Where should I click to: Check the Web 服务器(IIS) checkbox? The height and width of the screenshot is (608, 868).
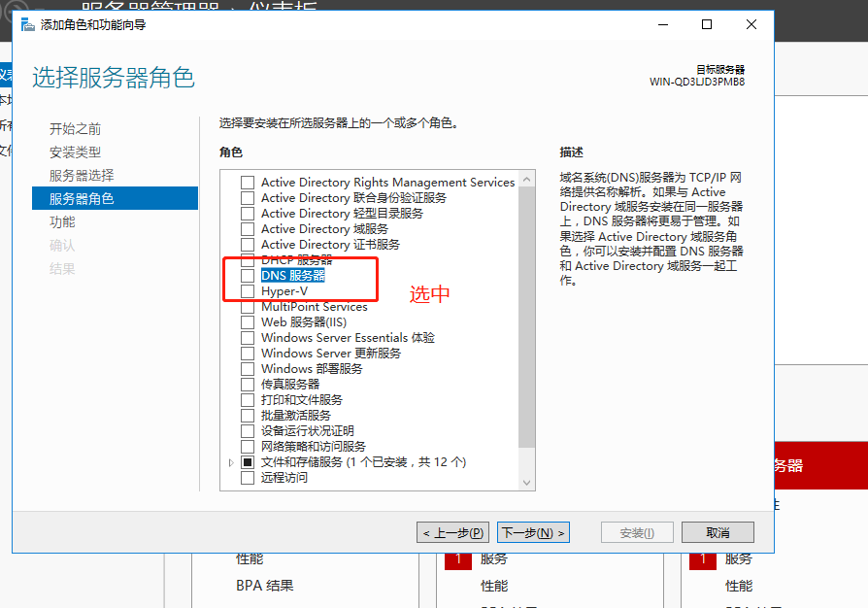click(x=248, y=321)
